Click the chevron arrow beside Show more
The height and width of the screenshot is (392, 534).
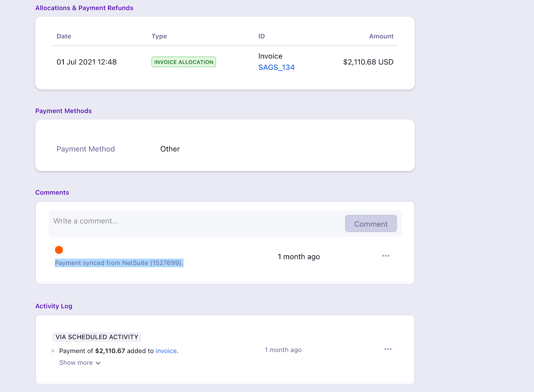[98, 363]
